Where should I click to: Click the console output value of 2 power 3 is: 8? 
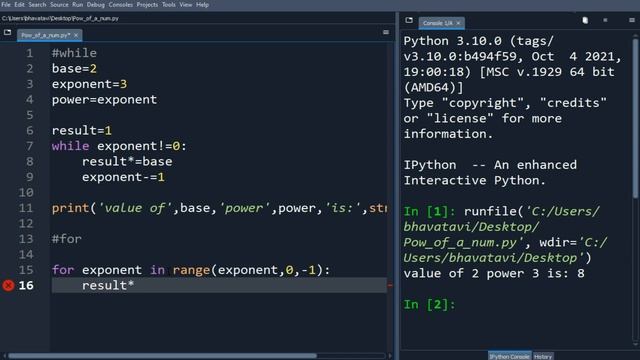(x=494, y=273)
